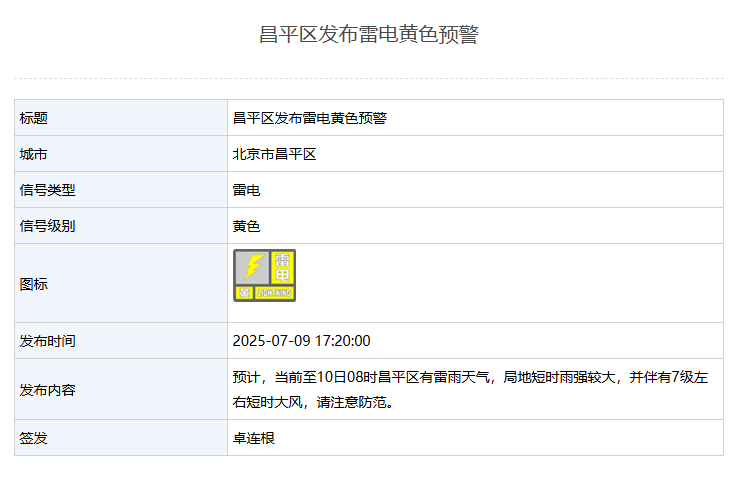Click the yellow lightning warning icon
This screenshot has height=479, width=749.
(x=264, y=276)
